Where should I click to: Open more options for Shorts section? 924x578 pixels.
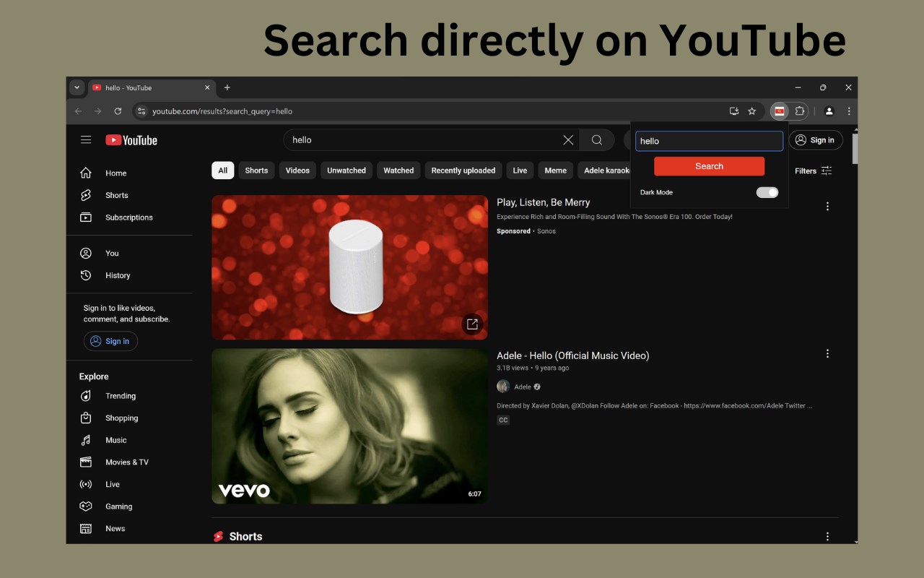coord(827,536)
